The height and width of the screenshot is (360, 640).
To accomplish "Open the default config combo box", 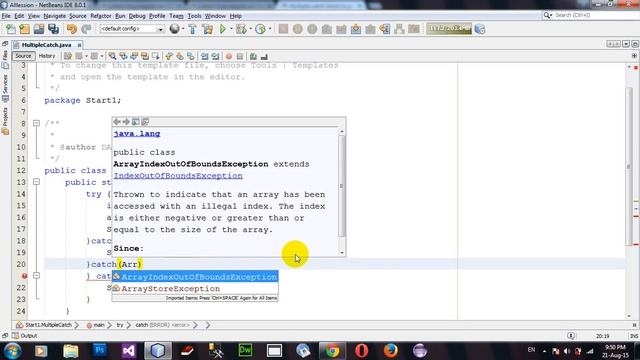I will coord(132,29).
